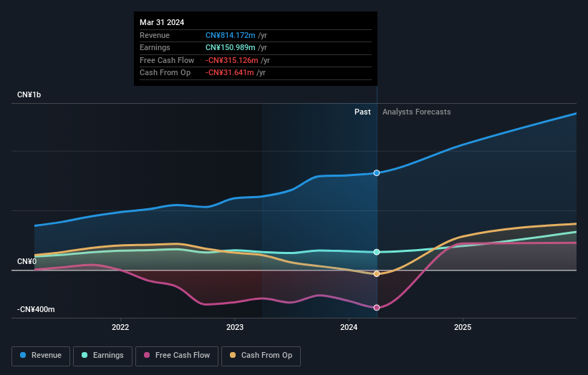Click the Free Cash Flow label in tooltip
The width and height of the screenshot is (588, 375).
point(167,60)
